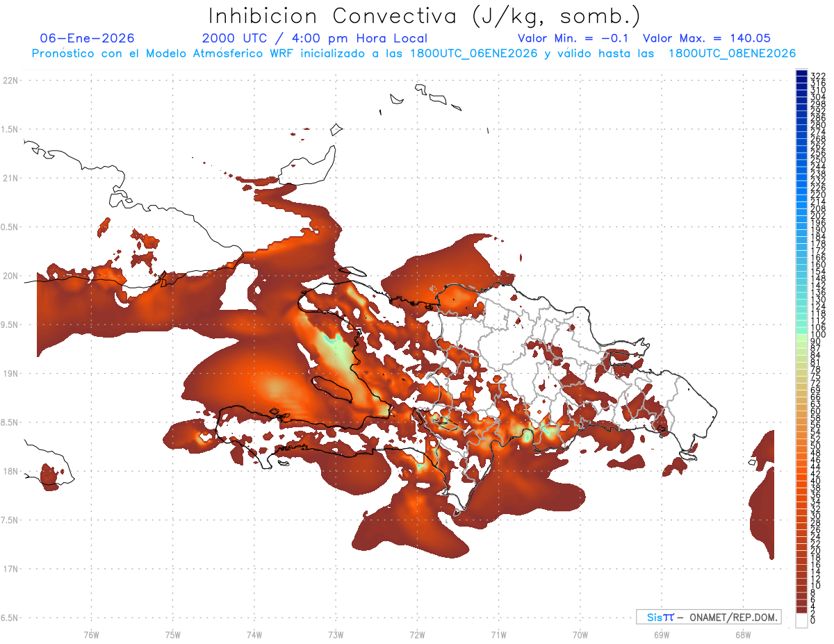Click the "322" value on the color scale
Image resolution: width=834 pixels, height=644 pixels.
pyautogui.click(x=817, y=75)
